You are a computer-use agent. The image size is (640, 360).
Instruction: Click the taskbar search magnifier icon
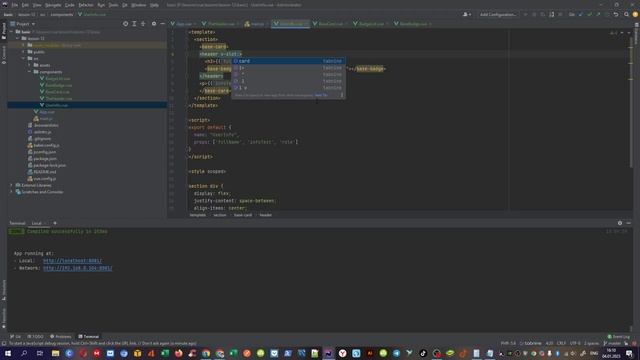(x=24, y=353)
